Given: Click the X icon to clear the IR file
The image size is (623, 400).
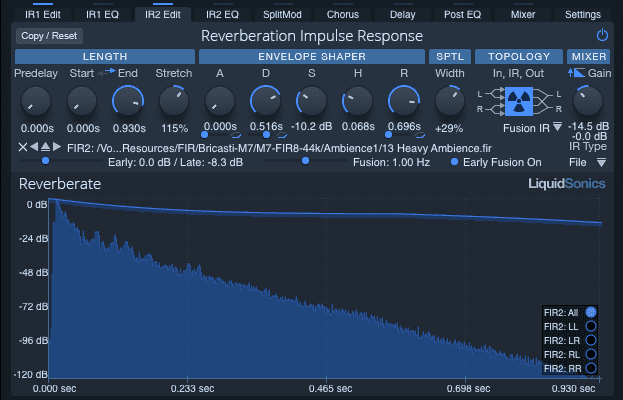Looking at the screenshot, I should [x=22, y=147].
